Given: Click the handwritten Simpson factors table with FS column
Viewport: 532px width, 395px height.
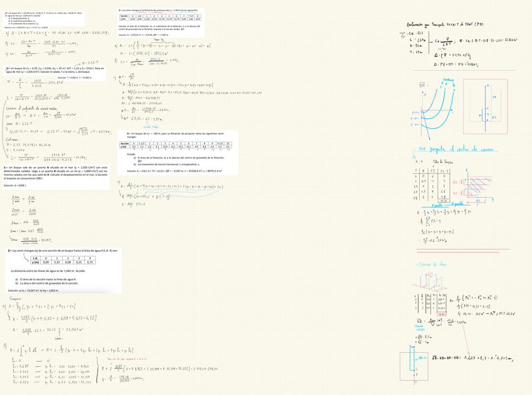Looking at the screenshot, I should (x=432, y=185).
